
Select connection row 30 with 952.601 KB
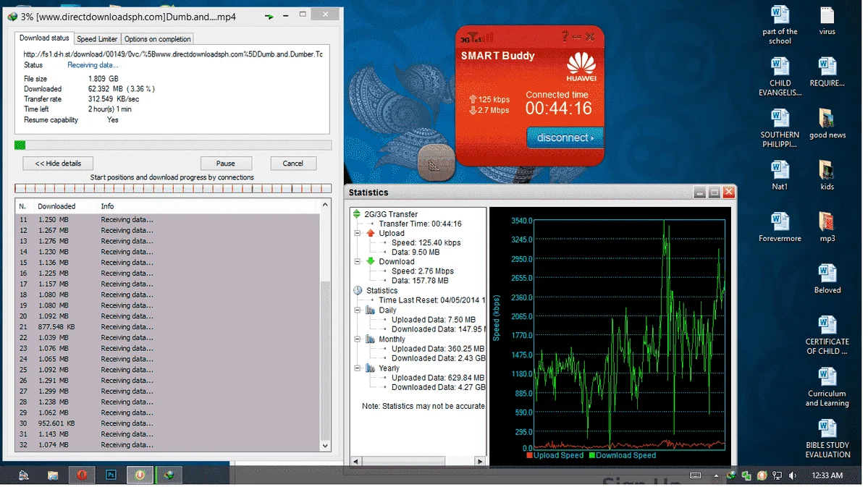[x=167, y=423]
